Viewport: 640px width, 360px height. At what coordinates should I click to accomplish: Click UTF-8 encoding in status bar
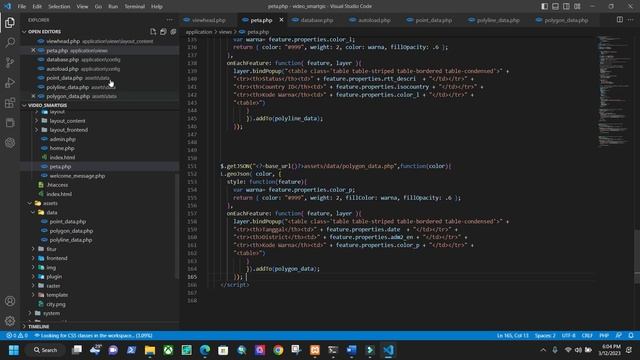click(x=569, y=336)
